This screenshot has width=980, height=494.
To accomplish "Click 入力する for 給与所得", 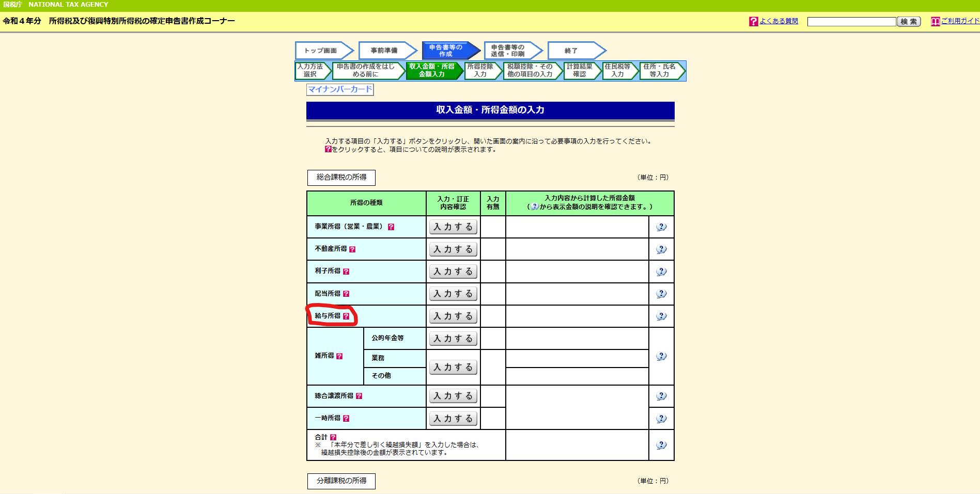I will pos(453,316).
